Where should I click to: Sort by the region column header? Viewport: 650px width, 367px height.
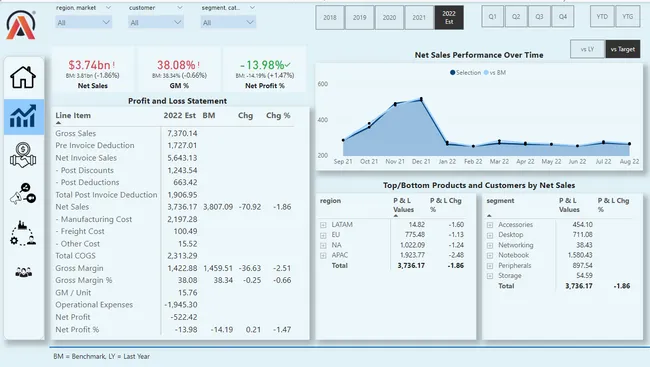click(x=330, y=201)
